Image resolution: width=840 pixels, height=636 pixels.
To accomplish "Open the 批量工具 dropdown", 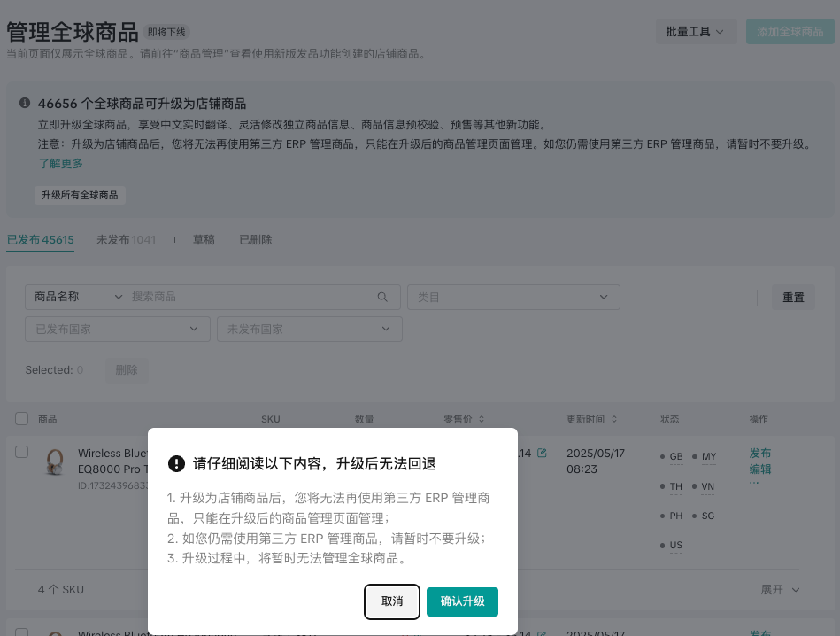I will tap(696, 32).
